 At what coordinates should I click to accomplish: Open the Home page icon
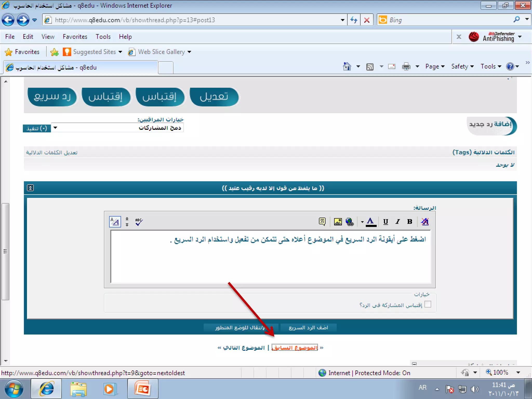pos(347,66)
